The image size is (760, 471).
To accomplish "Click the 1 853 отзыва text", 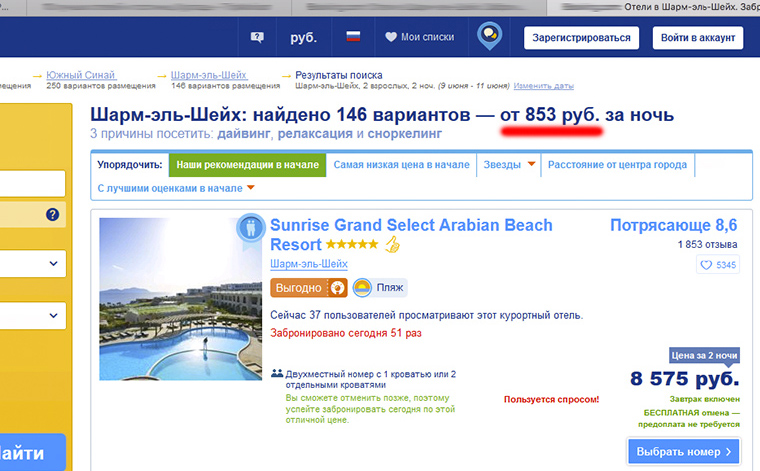I will click(x=707, y=245).
